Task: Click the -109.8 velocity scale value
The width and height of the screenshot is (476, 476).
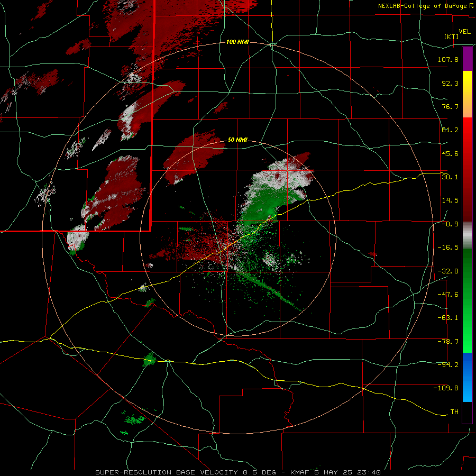Action: [446, 388]
